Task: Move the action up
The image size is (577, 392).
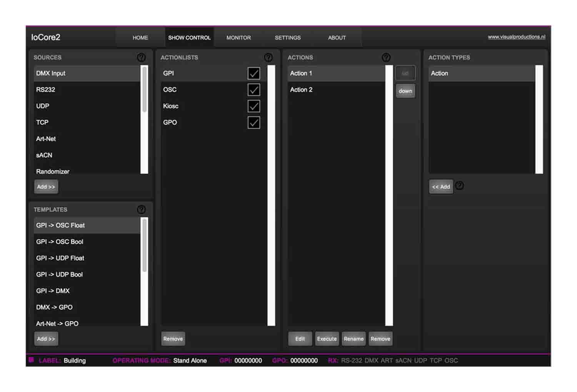Action: [x=405, y=73]
